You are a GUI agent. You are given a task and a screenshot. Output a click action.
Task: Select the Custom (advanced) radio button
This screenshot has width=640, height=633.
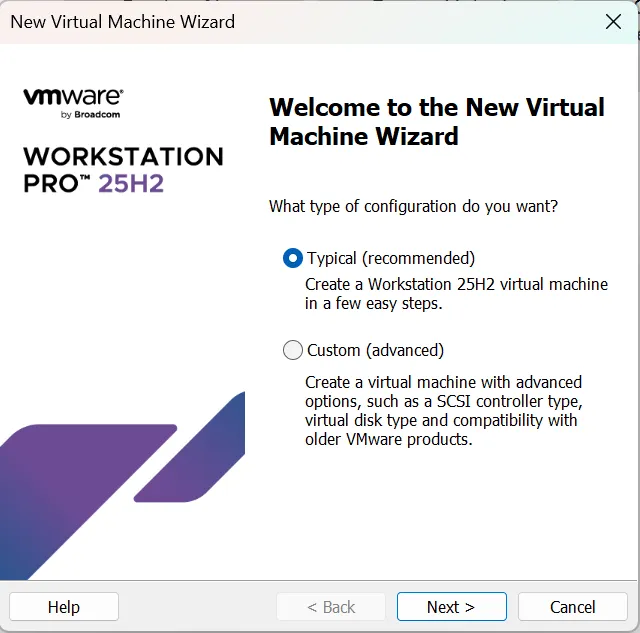293,350
